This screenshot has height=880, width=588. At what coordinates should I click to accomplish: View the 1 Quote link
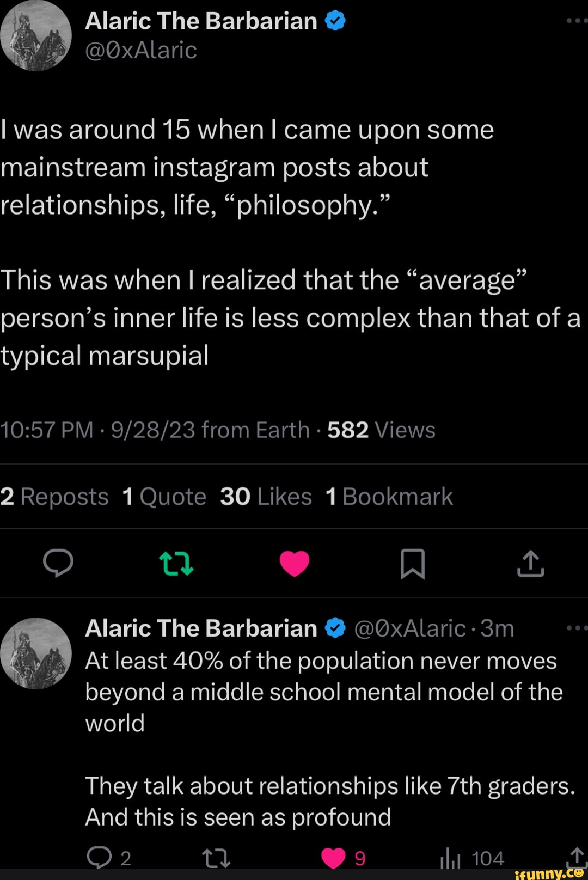coord(164,497)
